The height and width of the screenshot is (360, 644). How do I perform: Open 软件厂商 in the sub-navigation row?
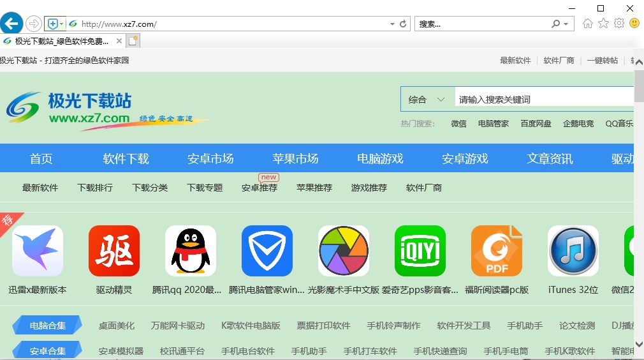pyautogui.click(x=424, y=188)
